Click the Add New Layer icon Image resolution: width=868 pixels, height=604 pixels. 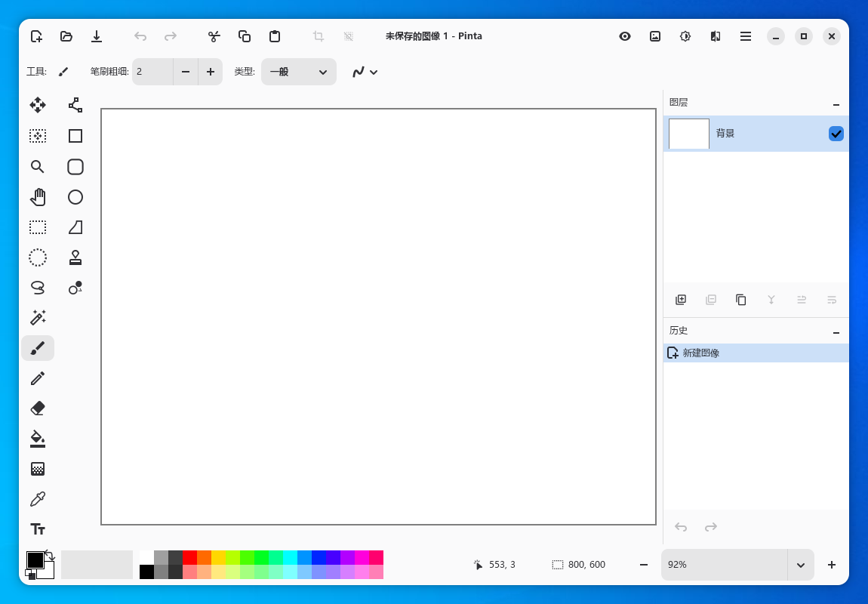pos(681,300)
